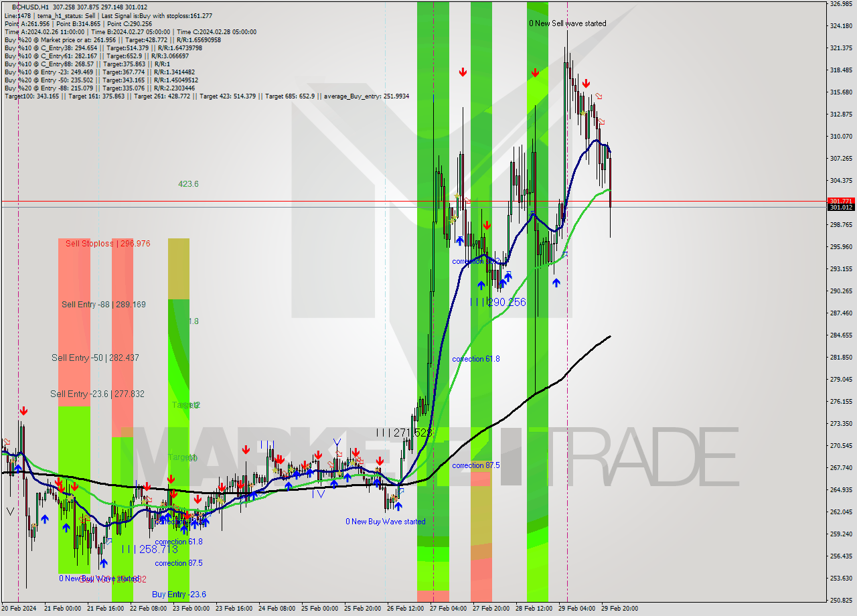Select the 'Sell Entry -88 | 289.169' label
The image size is (857, 616).
104,305
